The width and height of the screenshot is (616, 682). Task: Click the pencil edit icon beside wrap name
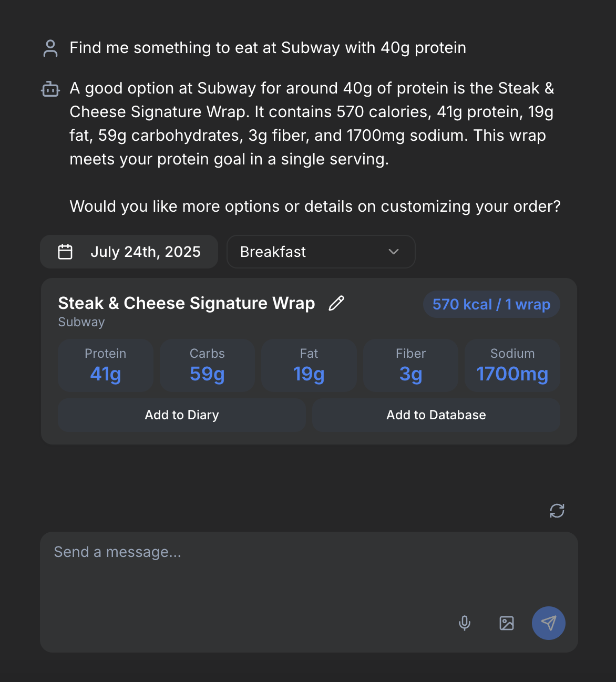click(x=336, y=303)
